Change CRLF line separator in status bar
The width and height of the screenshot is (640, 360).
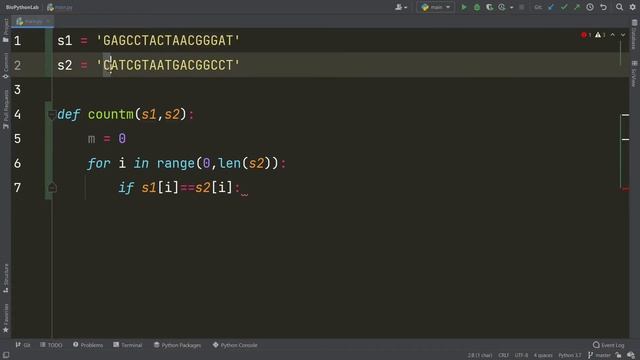coord(503,355)
